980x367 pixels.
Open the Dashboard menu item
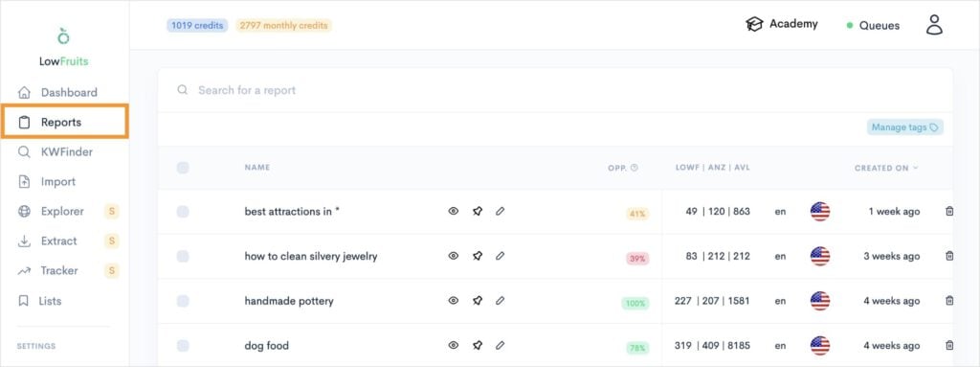point(69,93)
